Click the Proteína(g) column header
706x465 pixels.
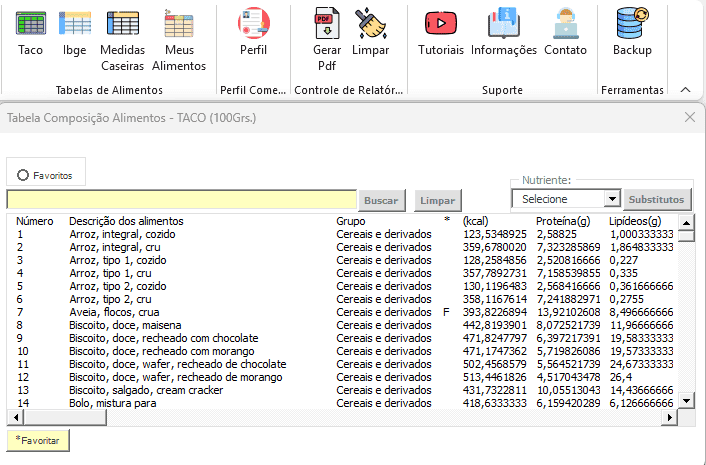563,221
